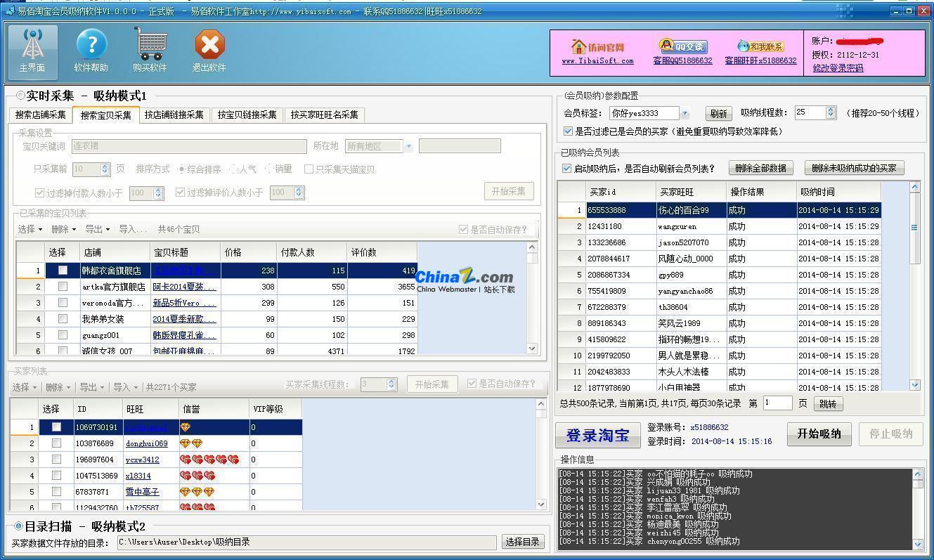934x560 pixels.
Task: Switch to 按店铺链接采集 tab
Action: [x=174, y=115]
